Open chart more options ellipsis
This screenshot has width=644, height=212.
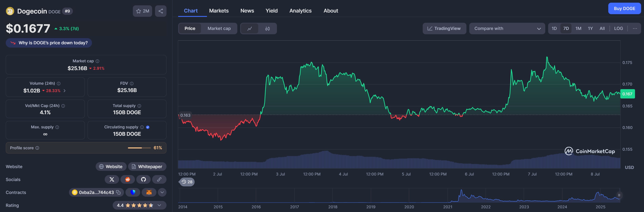click(x=635, y=28)
